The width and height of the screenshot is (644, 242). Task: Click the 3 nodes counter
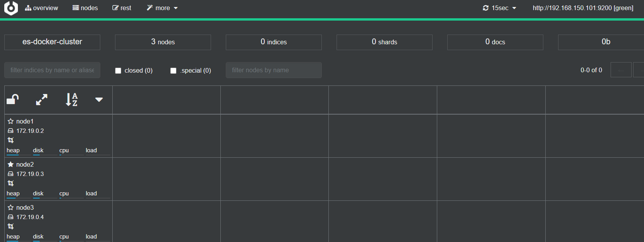[163, 42]
